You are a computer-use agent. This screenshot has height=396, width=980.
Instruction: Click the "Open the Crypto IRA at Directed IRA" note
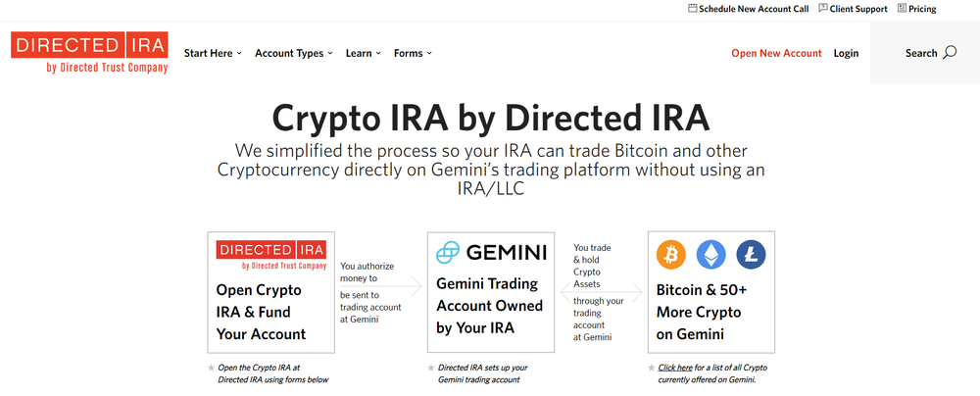(x=273, y=373)
